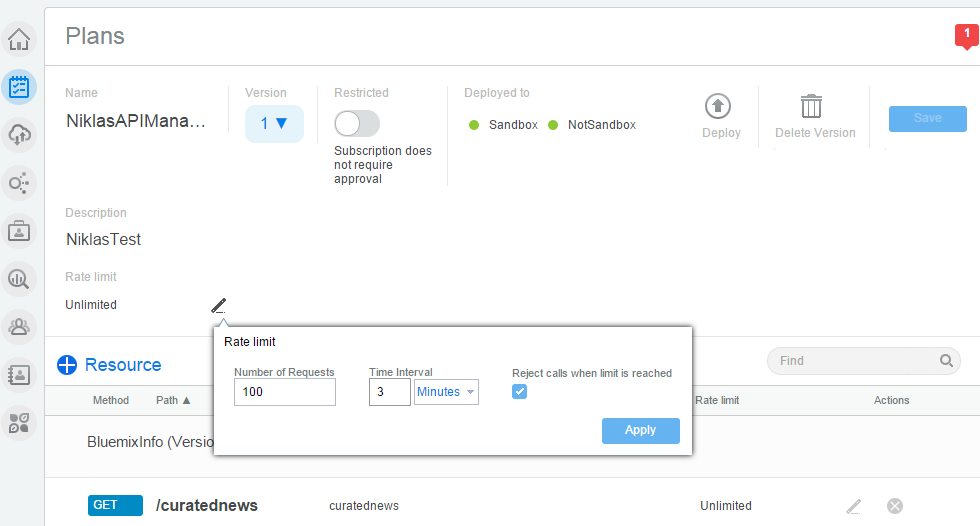The height and width of the screenshot is (526, 980).
Task: Click the Number of Requests field
Action: (x=285, y=392)
